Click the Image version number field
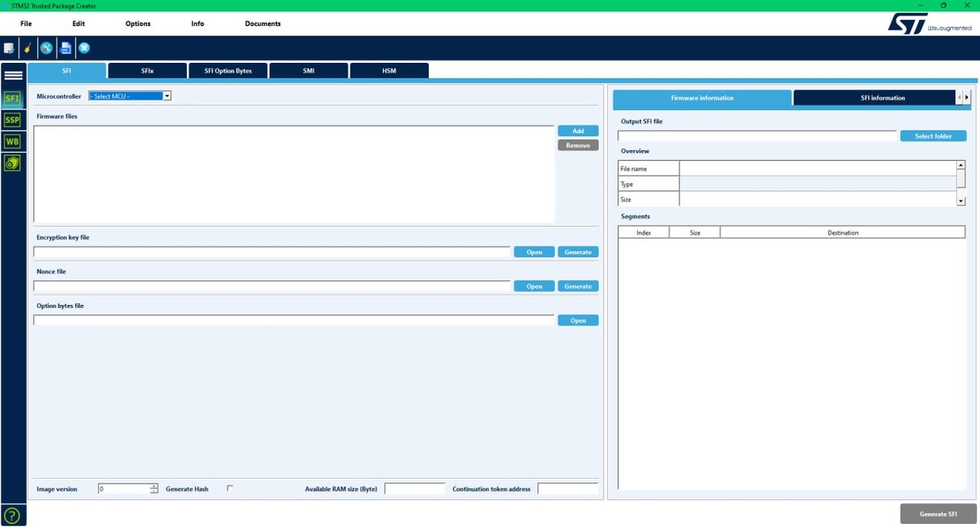This screenshot has width=980, height=527. click(x=124, y=489)
